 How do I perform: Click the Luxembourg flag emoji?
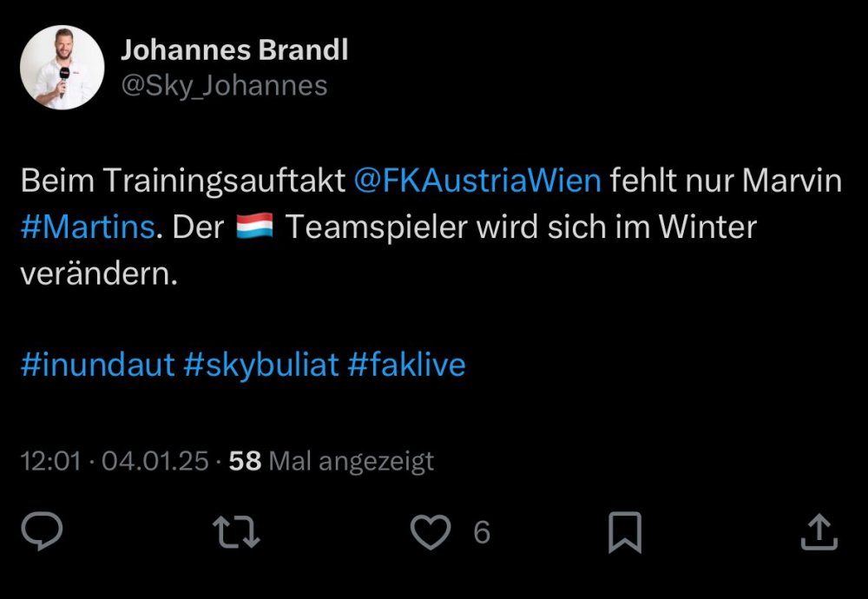click(254, 227)
